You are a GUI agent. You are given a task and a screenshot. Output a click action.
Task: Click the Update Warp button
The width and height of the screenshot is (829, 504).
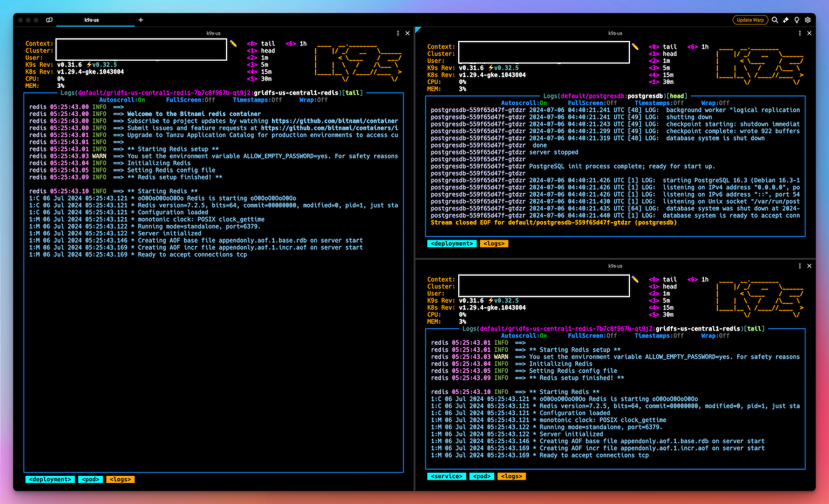click(750, 20)
